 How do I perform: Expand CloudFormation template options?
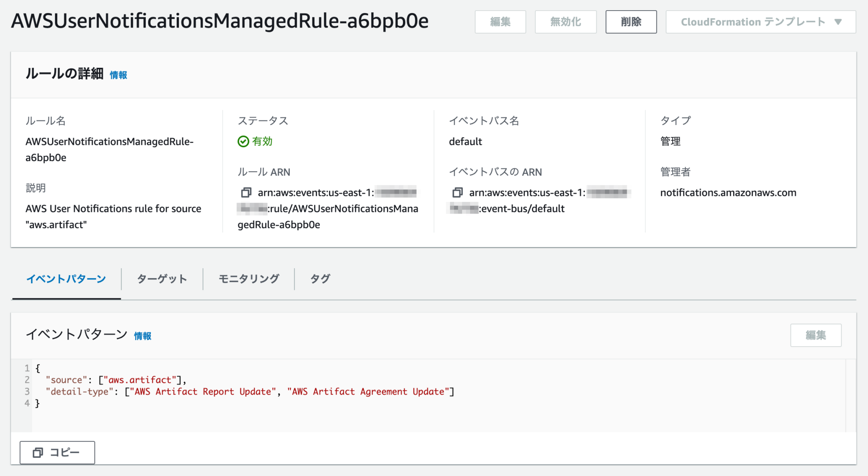point(759,22)
